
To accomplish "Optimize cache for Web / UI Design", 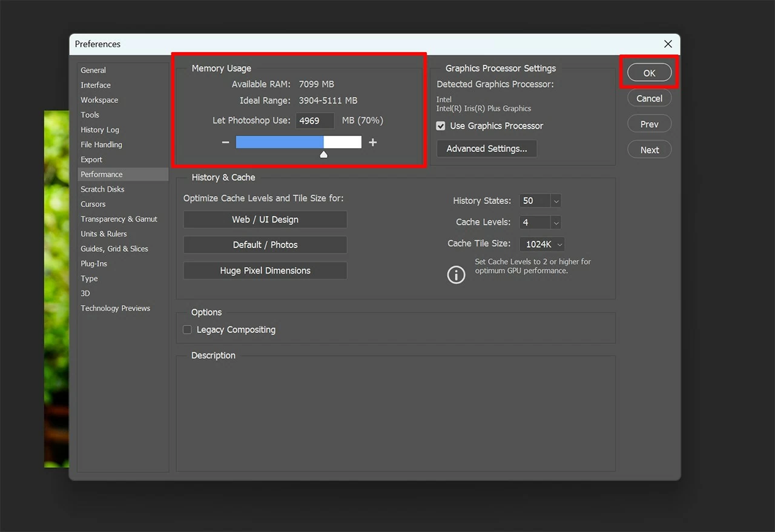I will 265,219.
